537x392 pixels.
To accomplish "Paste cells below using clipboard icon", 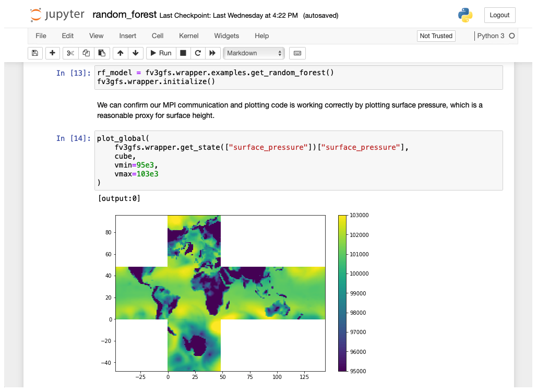I will coord(102,53).
